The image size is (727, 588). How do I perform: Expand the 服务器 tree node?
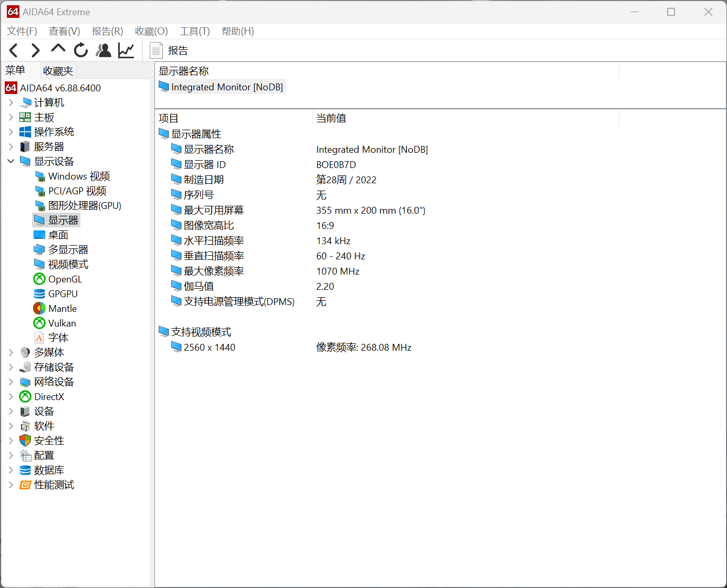coord(11,146)
